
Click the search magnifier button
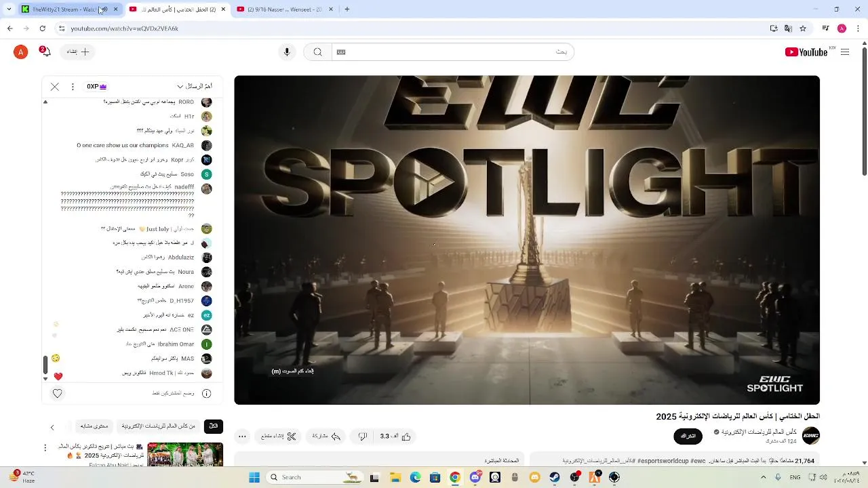[317, 52]
